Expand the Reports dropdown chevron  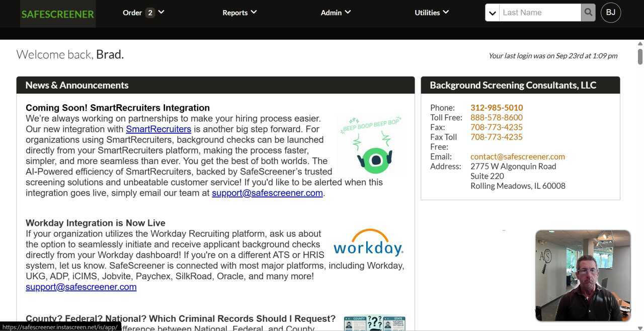(x=254, y=12)
